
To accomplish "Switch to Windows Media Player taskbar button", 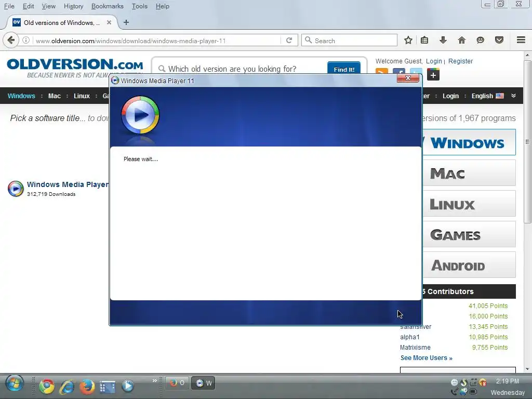I will tap(203, 383).
